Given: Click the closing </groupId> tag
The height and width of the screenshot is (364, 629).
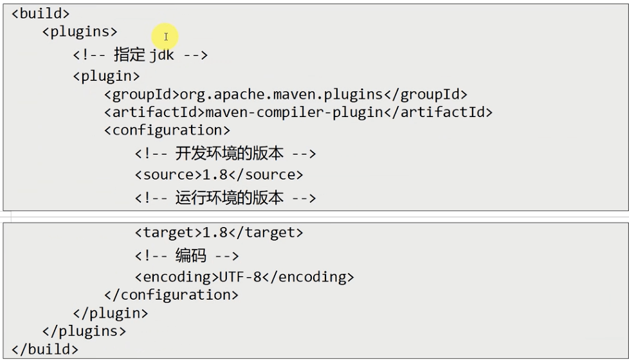Looking at the screenshot, I should 426,95.
